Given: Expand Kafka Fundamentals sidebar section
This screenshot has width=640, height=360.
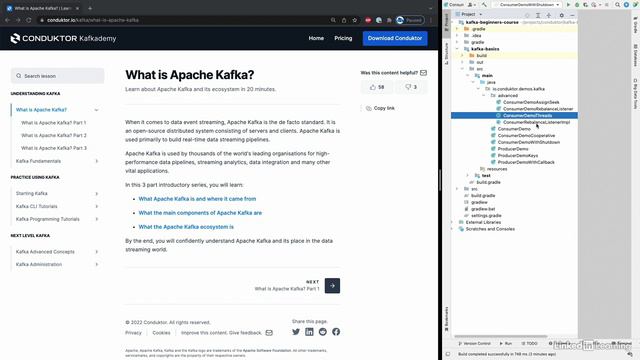Looking at the screenshot, I should click(x=97, y=161).
